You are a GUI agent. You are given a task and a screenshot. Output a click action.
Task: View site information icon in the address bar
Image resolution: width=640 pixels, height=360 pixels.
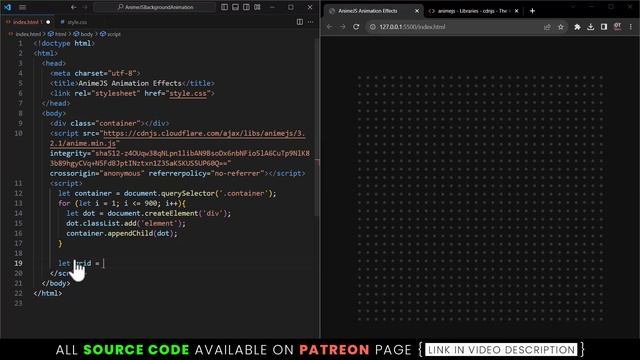(373, 27)
